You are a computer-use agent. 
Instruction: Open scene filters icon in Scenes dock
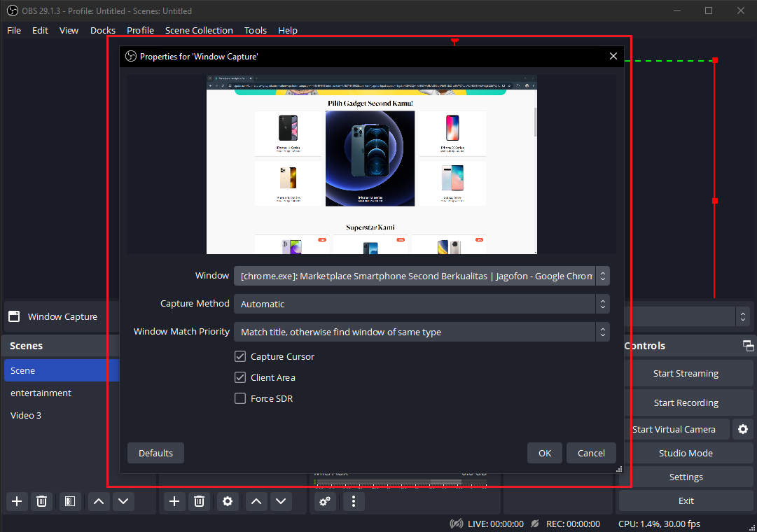pyautogui.click(x=70, y=501)
